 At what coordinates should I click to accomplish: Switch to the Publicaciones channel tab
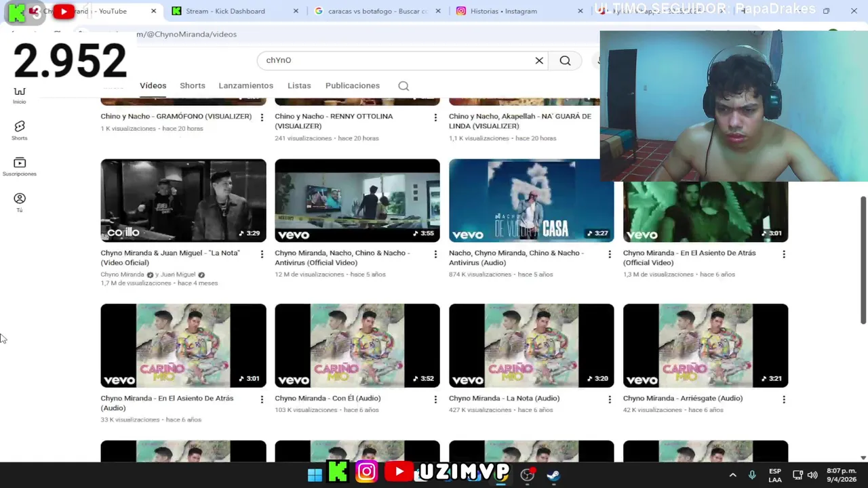click(353, 86)
